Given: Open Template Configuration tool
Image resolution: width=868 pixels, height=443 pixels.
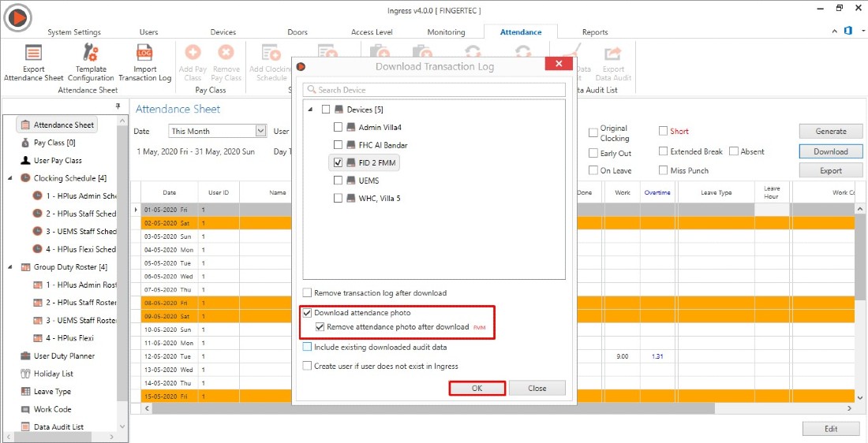Looking at the screenshot, I should click(x=90, y=54).
